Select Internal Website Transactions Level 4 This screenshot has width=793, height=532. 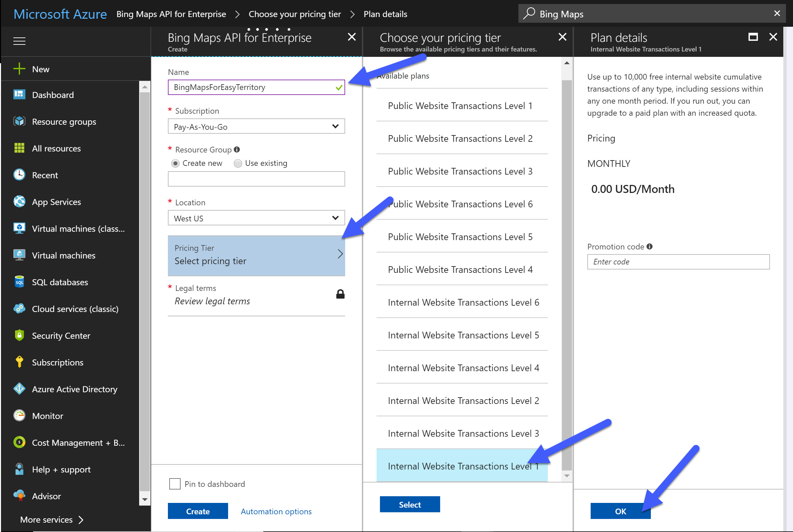(x=462, y=368)
